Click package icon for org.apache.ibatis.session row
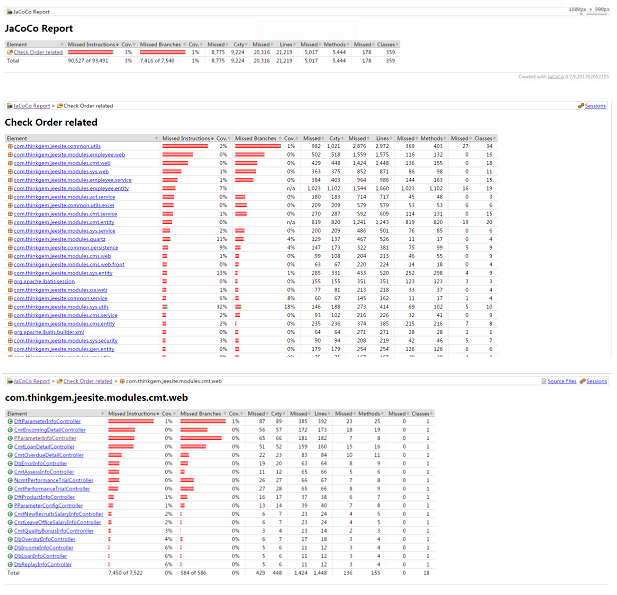 (x=11, y=282)
